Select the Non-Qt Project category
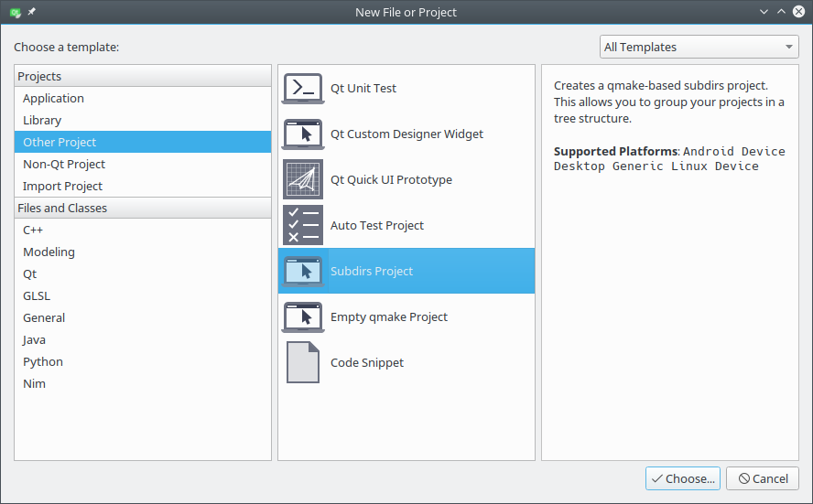This screenshot has height=504, width=813. point(143,164)
